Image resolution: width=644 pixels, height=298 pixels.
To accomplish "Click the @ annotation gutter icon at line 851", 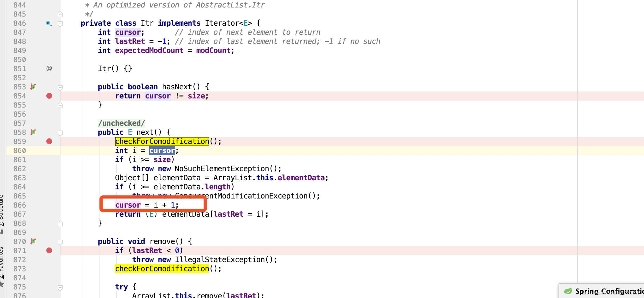I will 49,68.
